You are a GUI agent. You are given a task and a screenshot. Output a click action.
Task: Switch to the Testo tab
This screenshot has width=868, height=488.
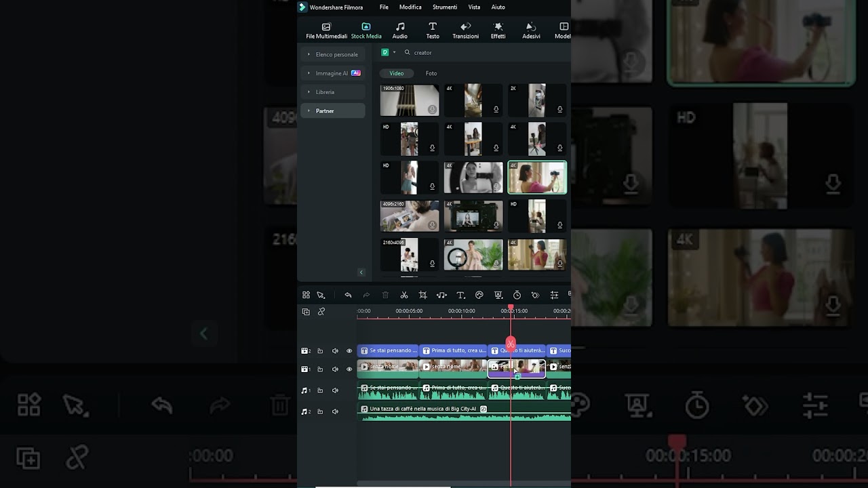coord(433,30)
